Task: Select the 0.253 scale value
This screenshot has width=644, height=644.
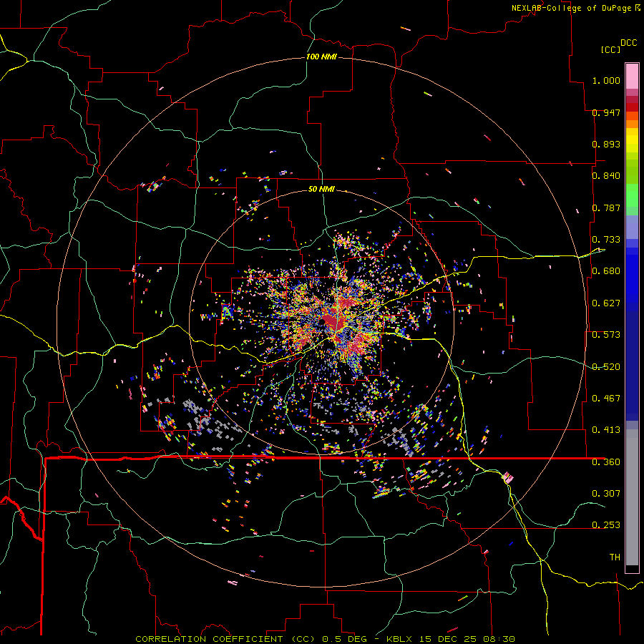Action: (606, 525)
